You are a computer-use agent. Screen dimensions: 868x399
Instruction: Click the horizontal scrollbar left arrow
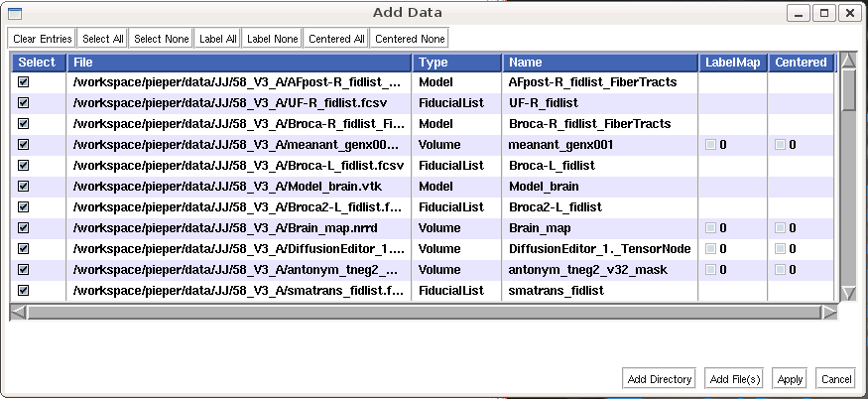[x=18, y=312]
